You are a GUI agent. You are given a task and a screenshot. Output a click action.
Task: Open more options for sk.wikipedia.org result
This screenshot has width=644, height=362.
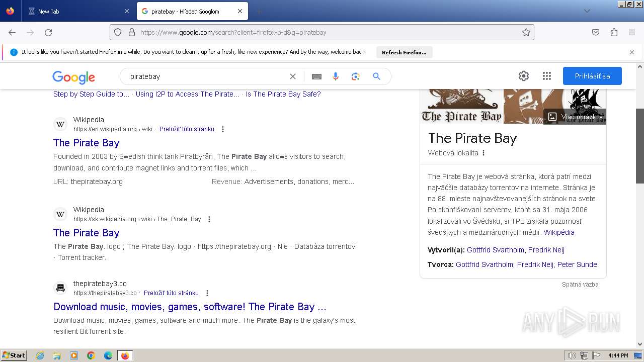coord(209,219)
